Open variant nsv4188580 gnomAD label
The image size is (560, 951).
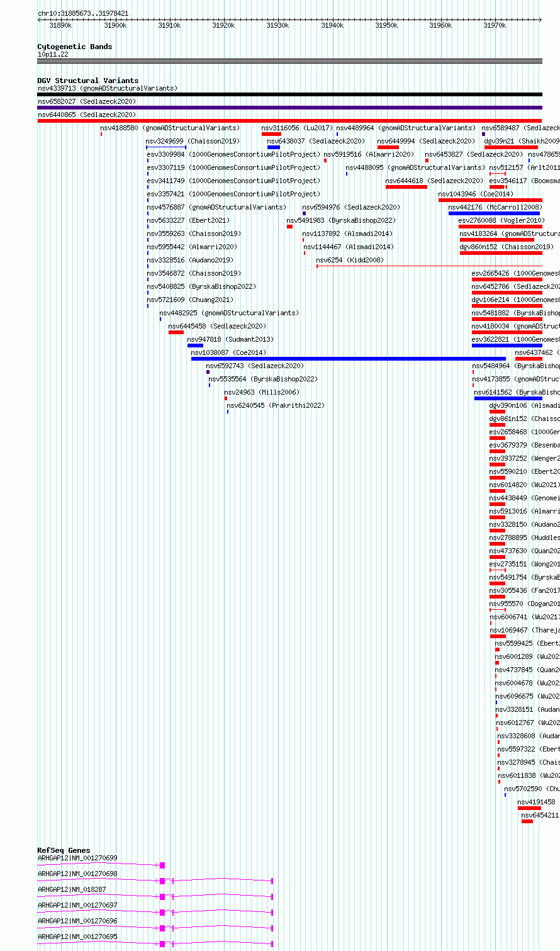click(170, 128)
